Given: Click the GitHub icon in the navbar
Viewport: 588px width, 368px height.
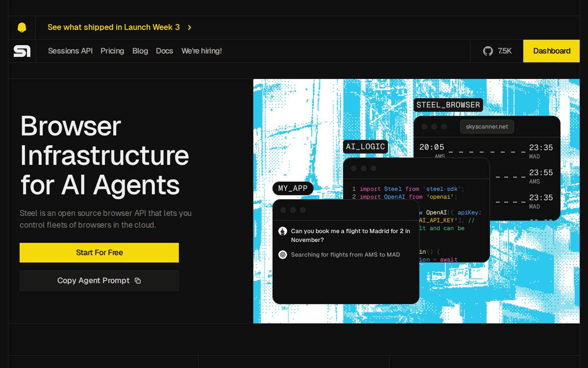Looking at the screenshot, I should 488,51.
